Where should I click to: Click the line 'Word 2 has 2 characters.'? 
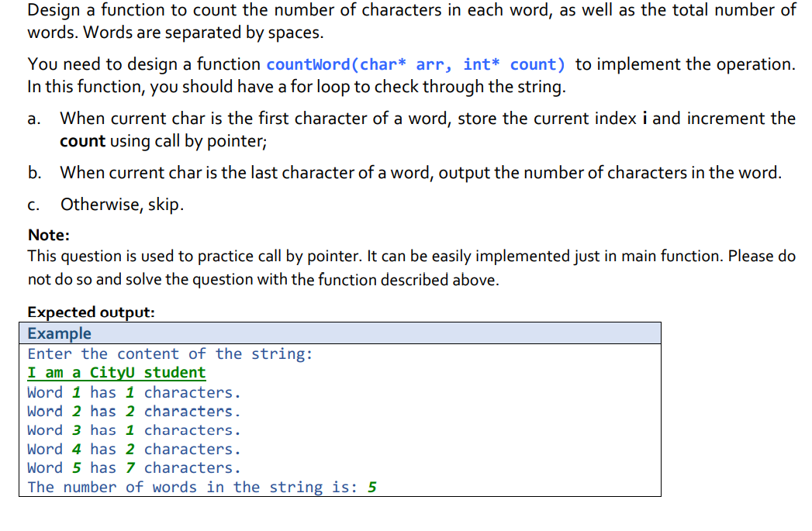[134, 412]
